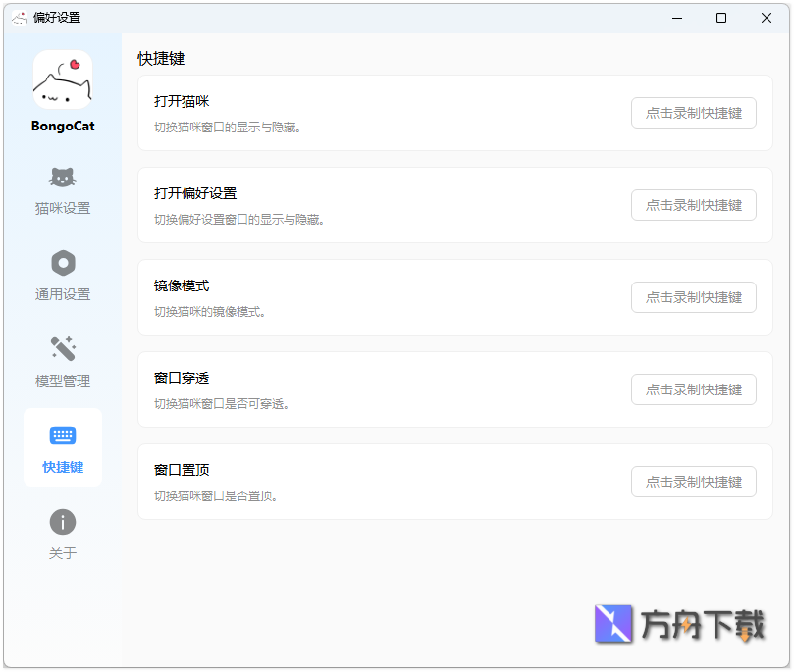Select the 猫咪设置 cat icon in sidebar
The width and height of the screenshot is (794, 672).
[62, 179]
